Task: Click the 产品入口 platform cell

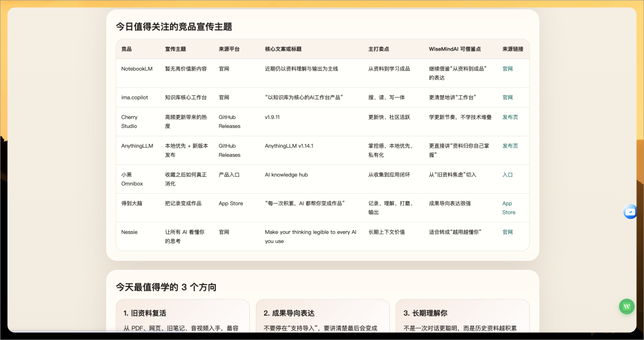Action: tap(229, 174)
